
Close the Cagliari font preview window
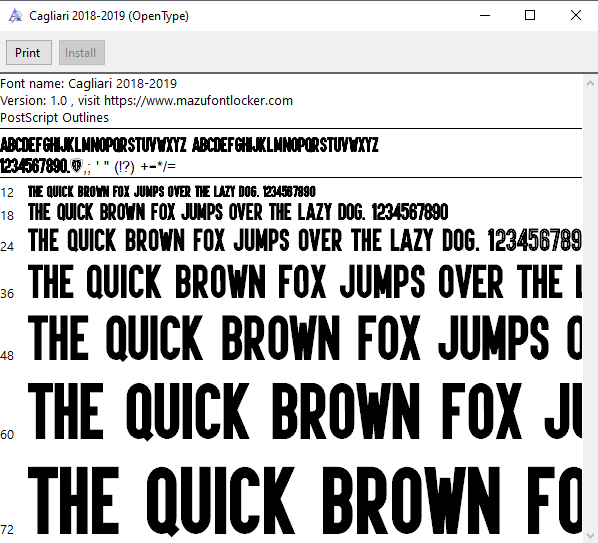(x=575, y=16)
